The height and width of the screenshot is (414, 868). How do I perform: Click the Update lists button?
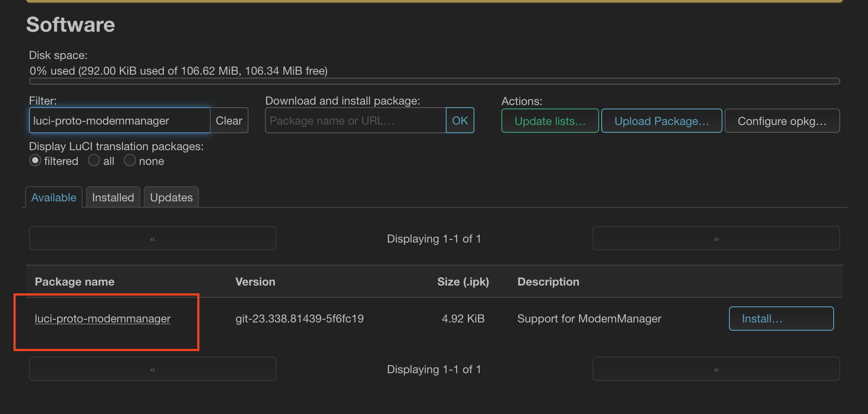pyautogui.click(x=550, y=121)
